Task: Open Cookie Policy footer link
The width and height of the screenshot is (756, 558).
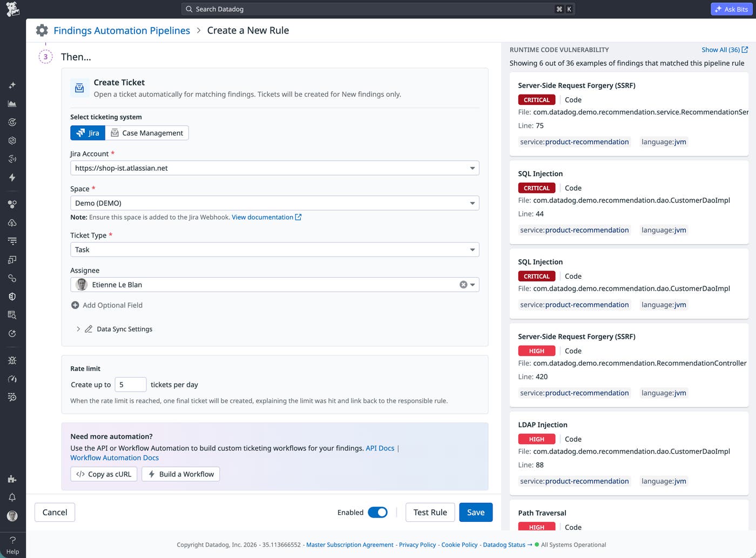Action: click(x=460, y=544)
